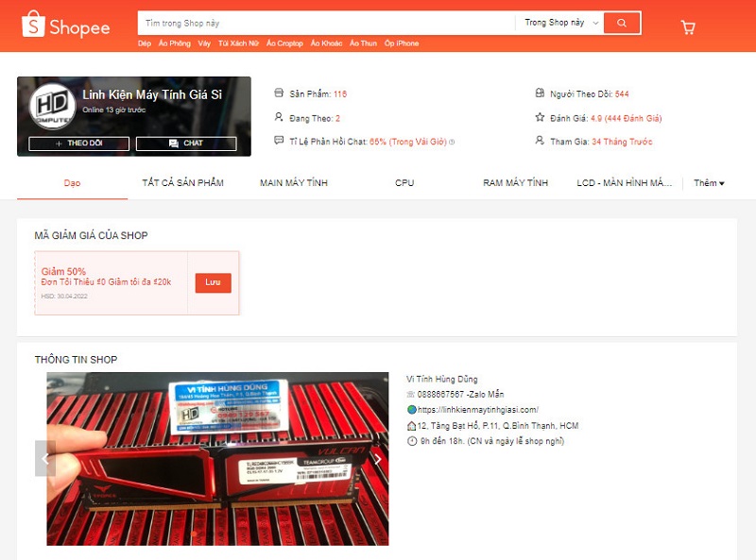Click the globe icon beside the website link

point(411,410)
